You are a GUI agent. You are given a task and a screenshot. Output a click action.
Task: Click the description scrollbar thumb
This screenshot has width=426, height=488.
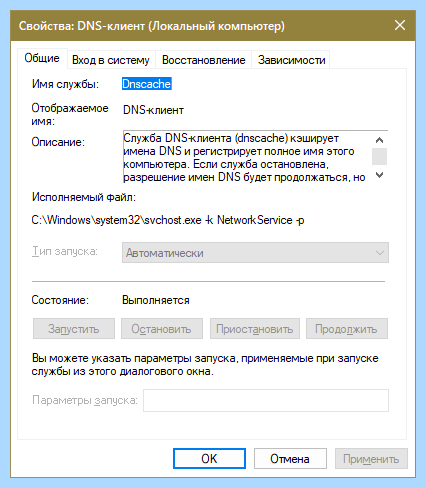click(x=379, y=156)
